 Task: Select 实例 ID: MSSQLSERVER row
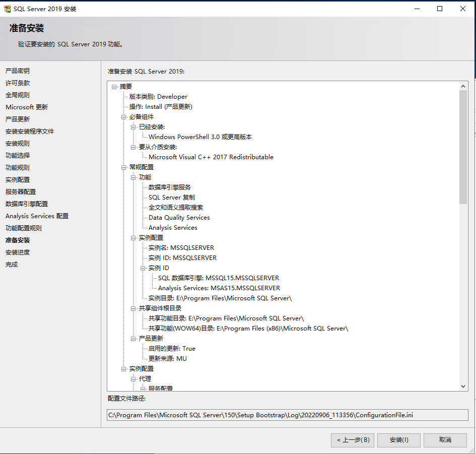(x=182, y=258)
